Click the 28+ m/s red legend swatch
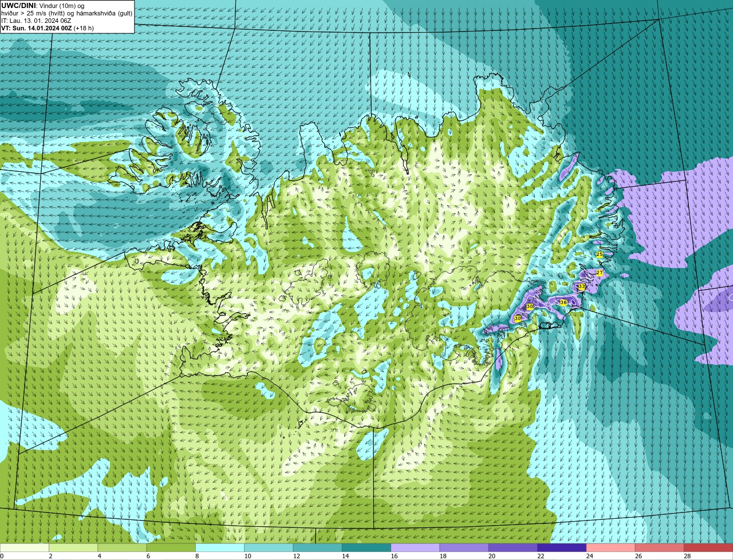This screenshot has height=560, width=733. click(708, 547)
